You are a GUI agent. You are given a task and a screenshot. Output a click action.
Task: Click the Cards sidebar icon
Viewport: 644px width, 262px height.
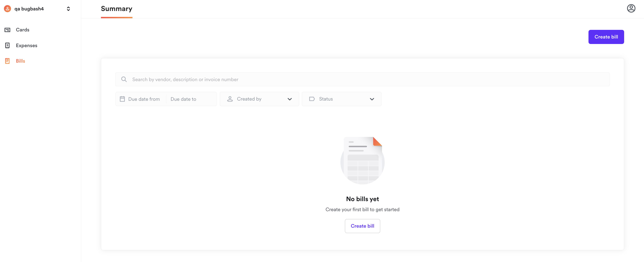pos(7,30)
